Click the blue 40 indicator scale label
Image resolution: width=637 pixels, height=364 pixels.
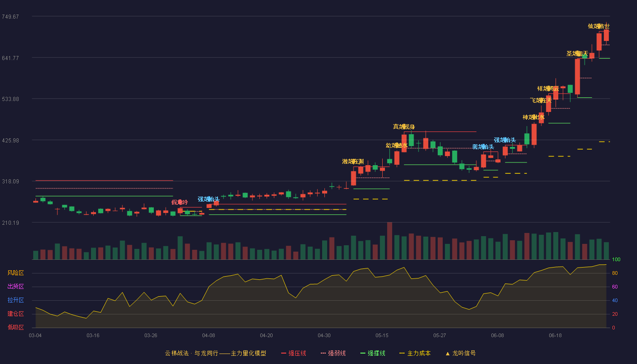(615, 300)
